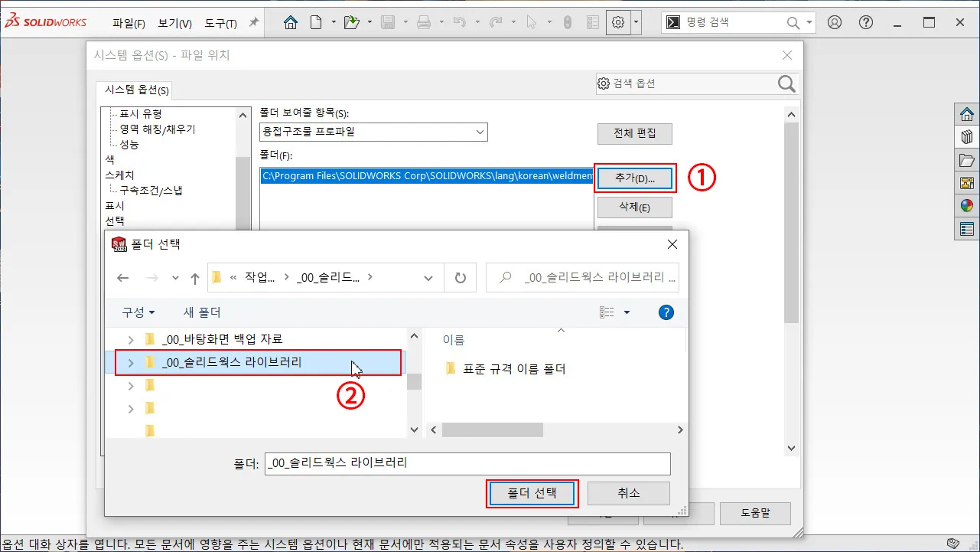This screenshot has height=552, width=980.
Task: Click the 전체 편집 button
Action: [x=635, y=133]
